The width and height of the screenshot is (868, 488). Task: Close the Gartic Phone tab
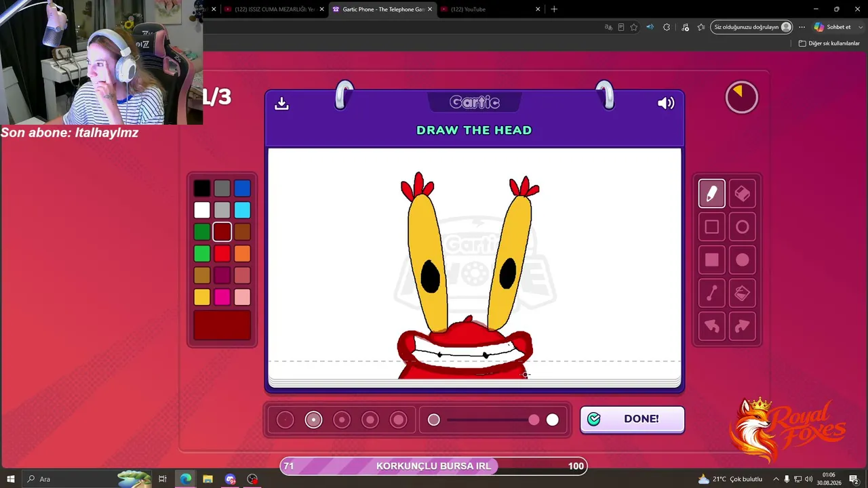pyautogui.click(x=430, y=9)
